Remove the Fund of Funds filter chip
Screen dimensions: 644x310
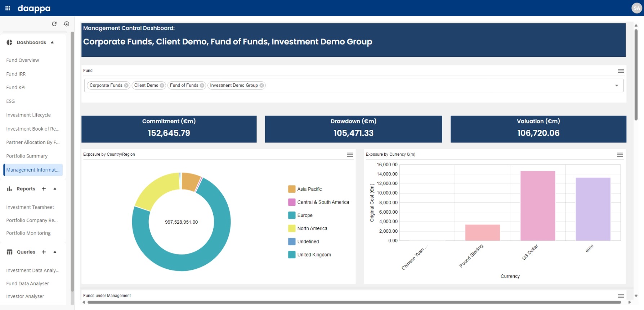202,86
